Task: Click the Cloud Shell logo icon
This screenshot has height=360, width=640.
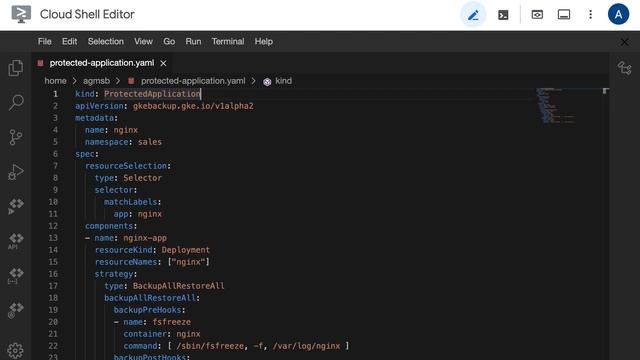Action: 21,14
